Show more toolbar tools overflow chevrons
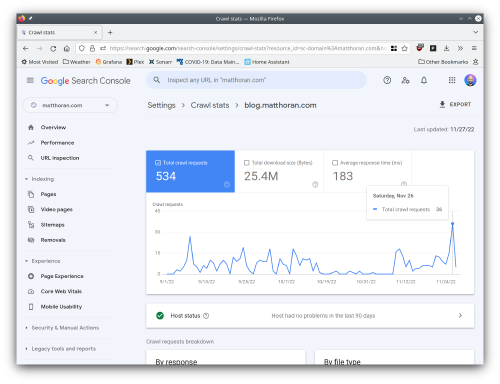 coord(460,48)
